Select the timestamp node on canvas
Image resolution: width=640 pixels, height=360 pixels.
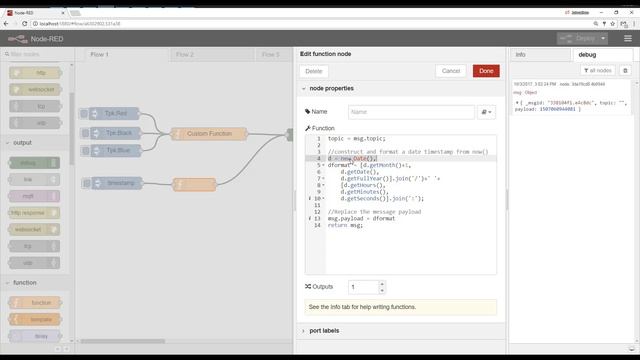117,183
